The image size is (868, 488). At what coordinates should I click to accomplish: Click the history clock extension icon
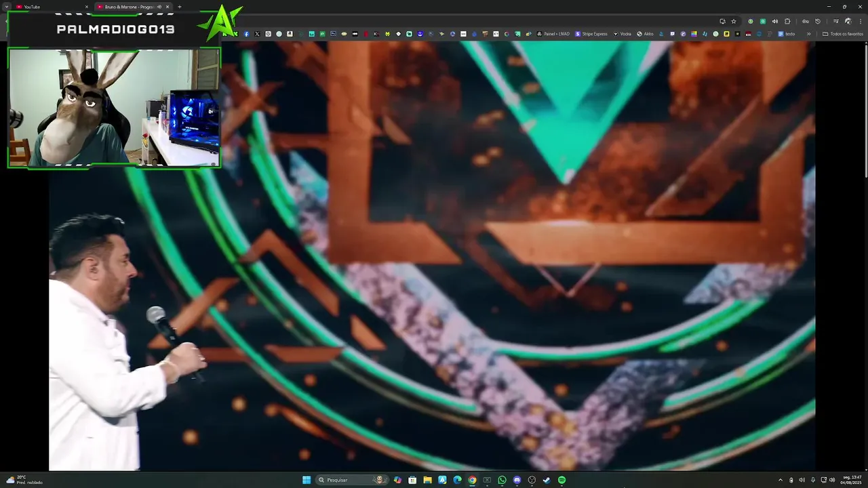tap(818, 22)
